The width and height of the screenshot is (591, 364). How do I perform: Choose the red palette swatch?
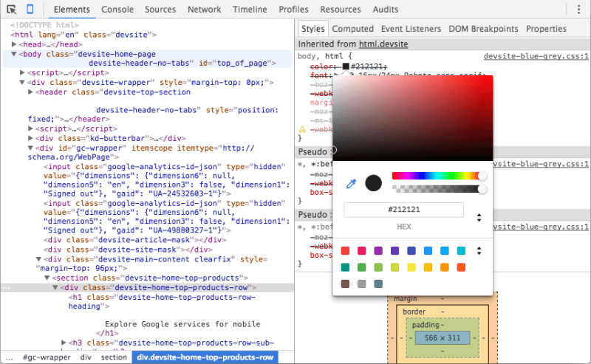345,251
